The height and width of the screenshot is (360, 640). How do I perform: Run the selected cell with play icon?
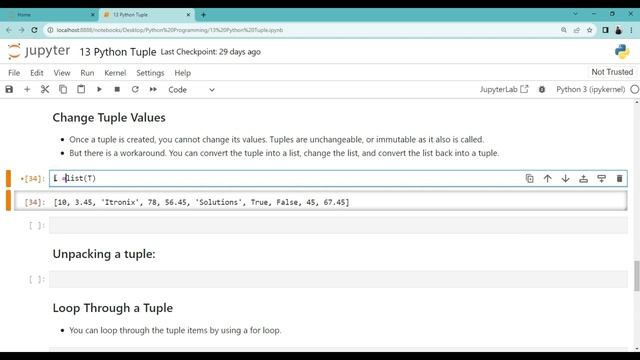99,89
